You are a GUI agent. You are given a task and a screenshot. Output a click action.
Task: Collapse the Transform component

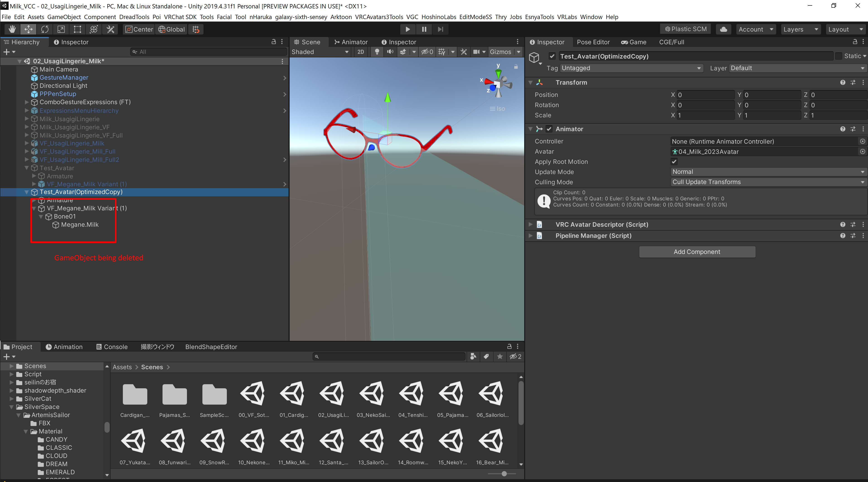[530, 82]
